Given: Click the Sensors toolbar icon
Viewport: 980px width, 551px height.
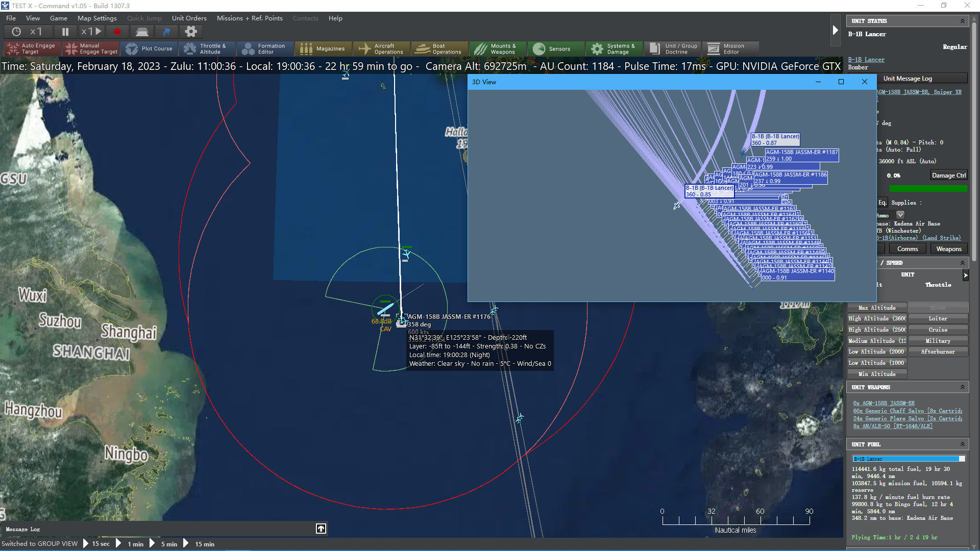Looking at the screenshot, I should click(x=556, y=49).
